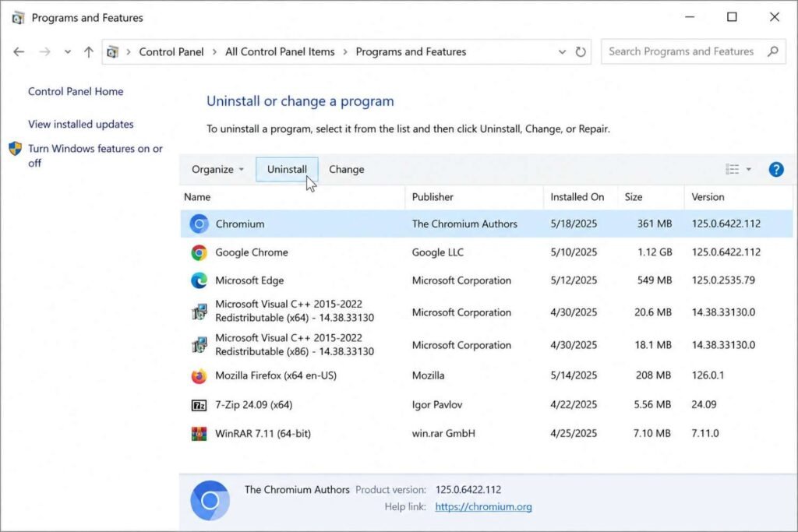Open Turn Windows features on or off
Viewport: 798px width, 532px height.
[95, 156]
